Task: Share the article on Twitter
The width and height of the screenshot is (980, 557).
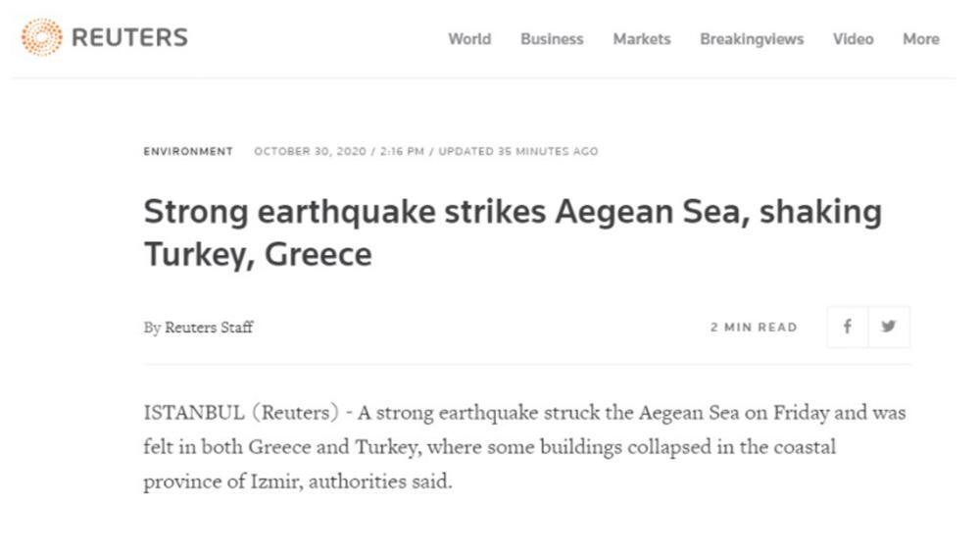Action: [889, 328]
